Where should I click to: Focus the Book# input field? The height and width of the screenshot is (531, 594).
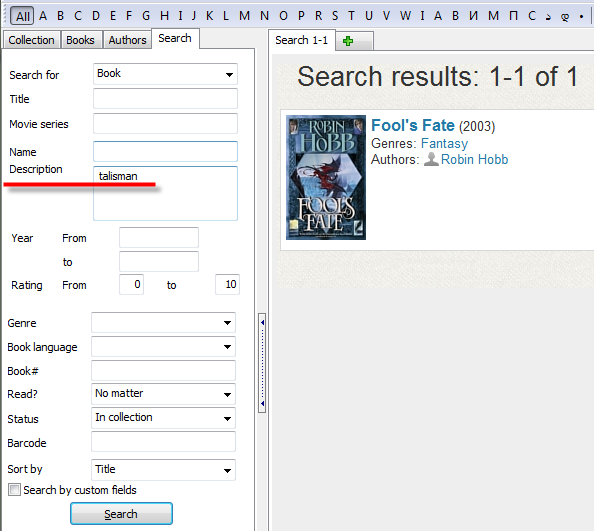point(163,370)
